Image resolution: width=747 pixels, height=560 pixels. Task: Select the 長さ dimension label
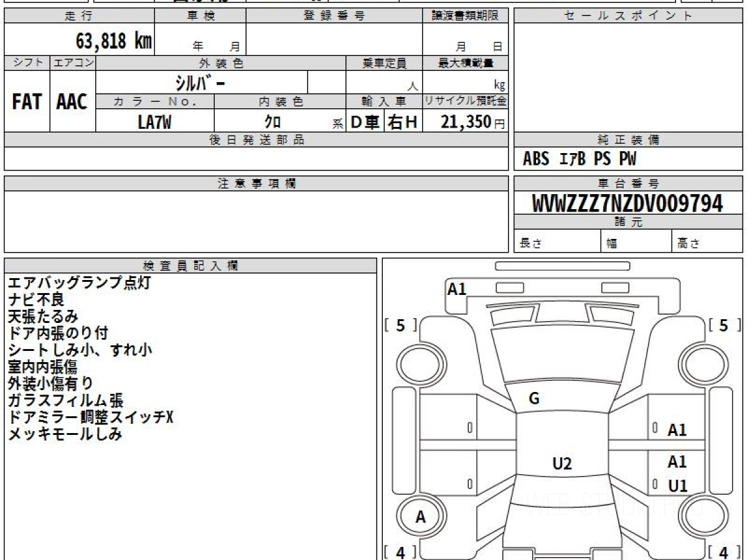coord(530,244)
